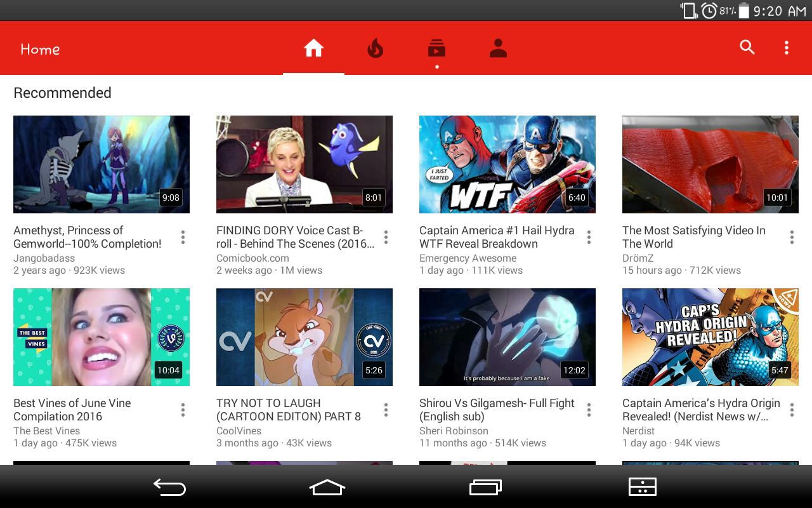The width and height of the screenshot is (812, 508).
Task: Open title 'Captain America #1 Hail Hydra WTF Reveal Breakdown'
Action: coord(497,237)
